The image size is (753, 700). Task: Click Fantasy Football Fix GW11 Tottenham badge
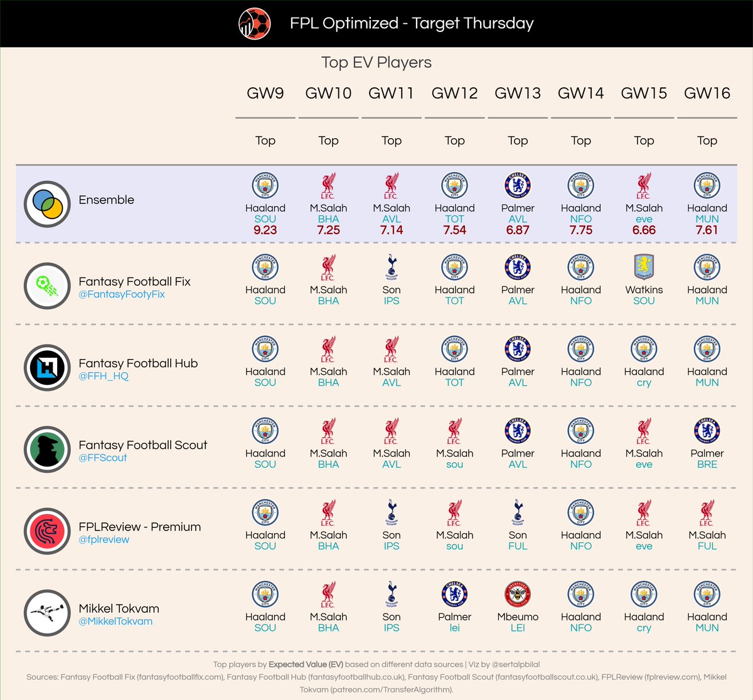point(392,267)
